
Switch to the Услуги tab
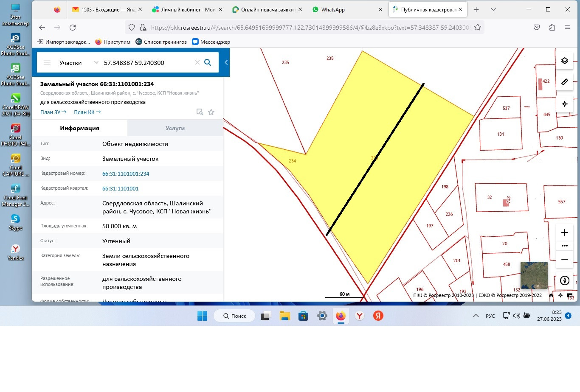click(175, 128)
